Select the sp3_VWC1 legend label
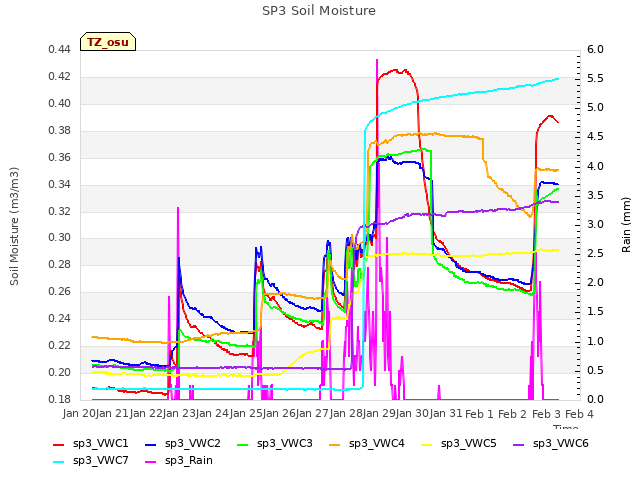The height and width of the screenshot is (480, 640). (100, 444)
